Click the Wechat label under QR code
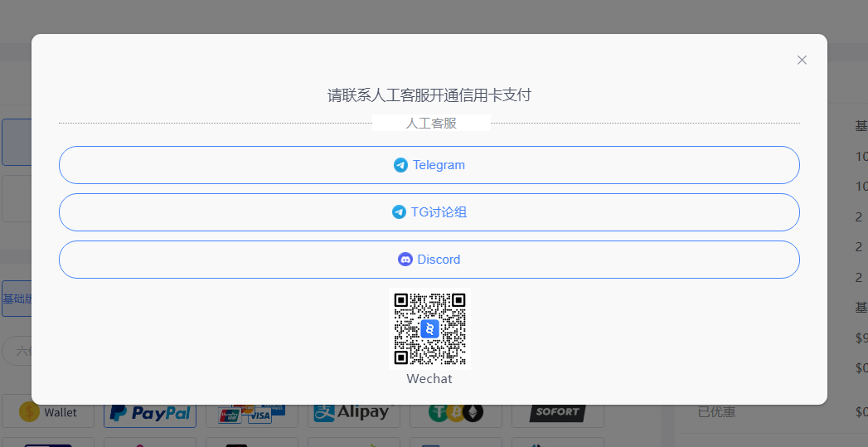 (429, 379)
